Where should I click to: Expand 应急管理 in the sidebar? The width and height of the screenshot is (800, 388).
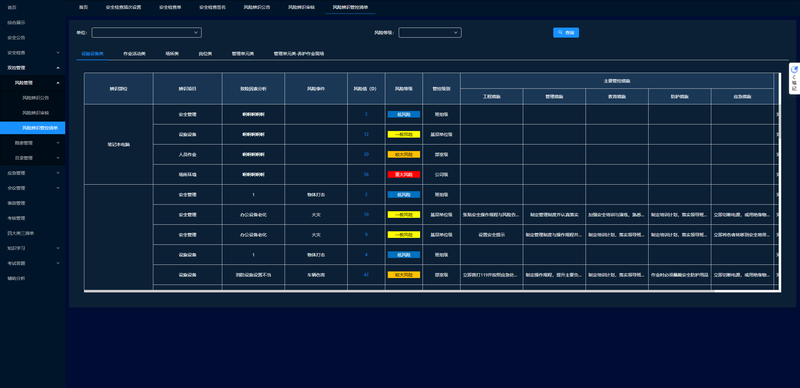pyautogui.click(x=33, y=173)
